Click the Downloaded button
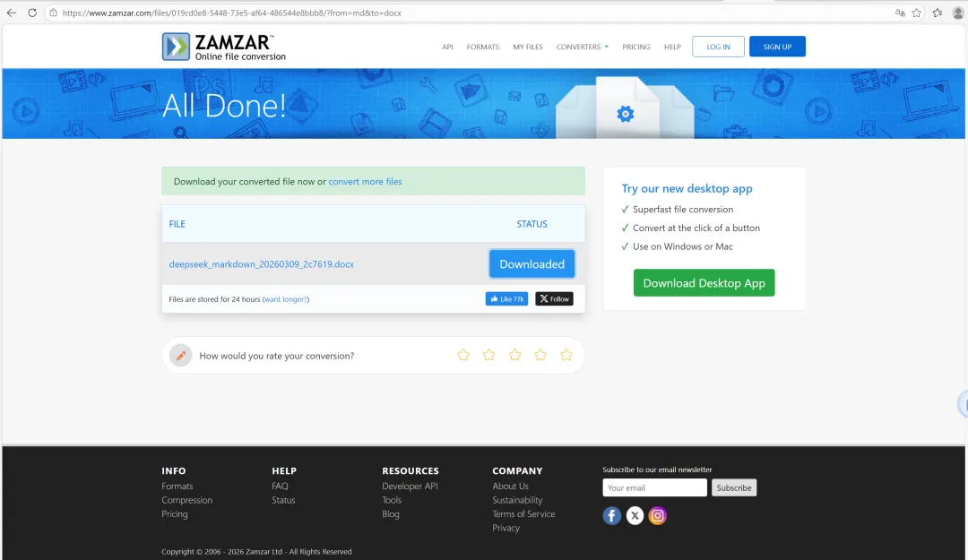The width and height of the screenshot is (968, 560). pyautogui.click(x=532, y=263)
